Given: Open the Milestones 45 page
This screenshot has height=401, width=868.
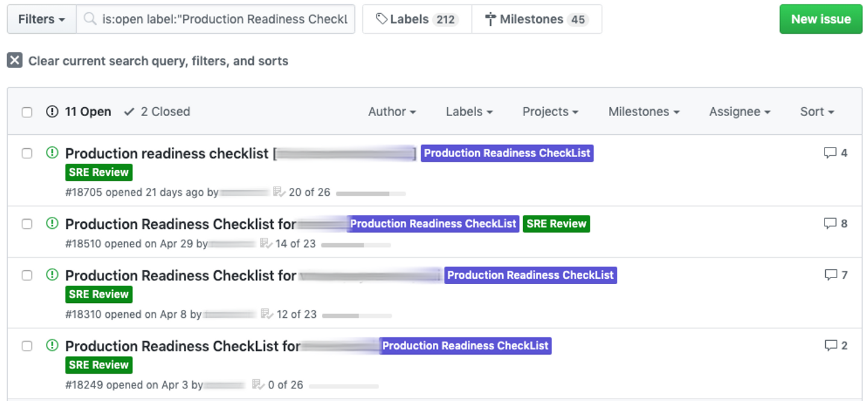Looking at the screenshot, I should click(x=536, y=19).
